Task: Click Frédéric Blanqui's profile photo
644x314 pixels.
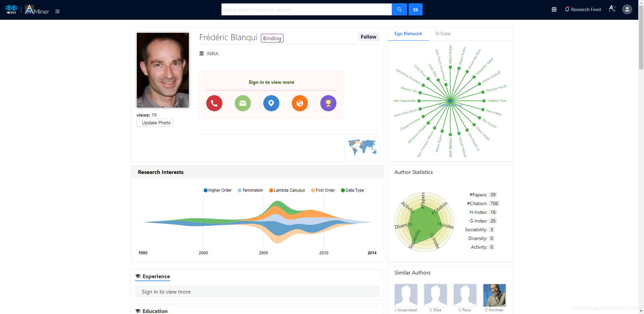Action: coord(163,70)
